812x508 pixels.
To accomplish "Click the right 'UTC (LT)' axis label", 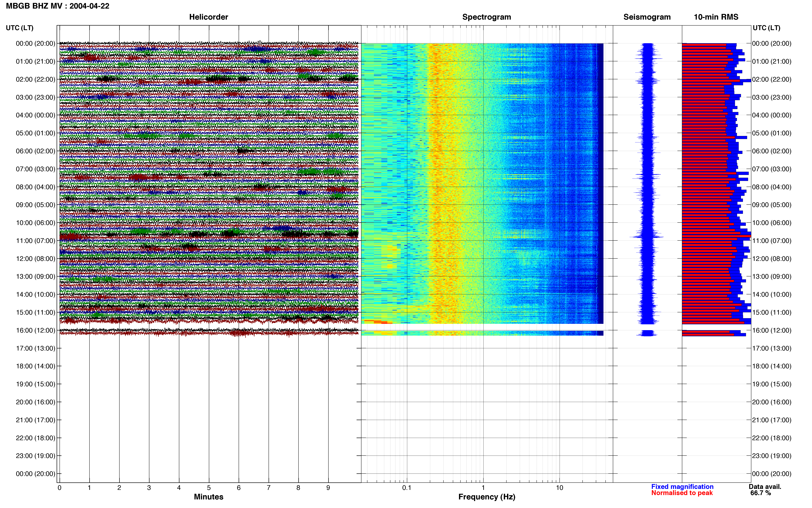I will click(x=766, y=28).
